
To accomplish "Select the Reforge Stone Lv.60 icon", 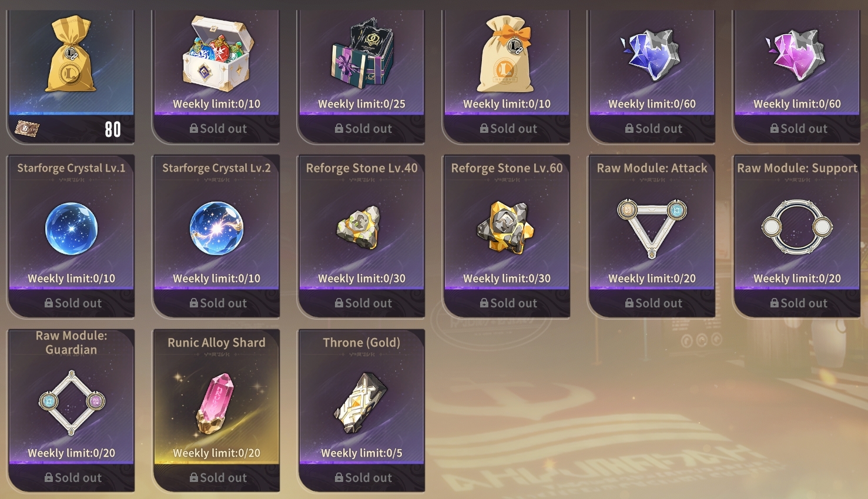I will pos(505,227).
